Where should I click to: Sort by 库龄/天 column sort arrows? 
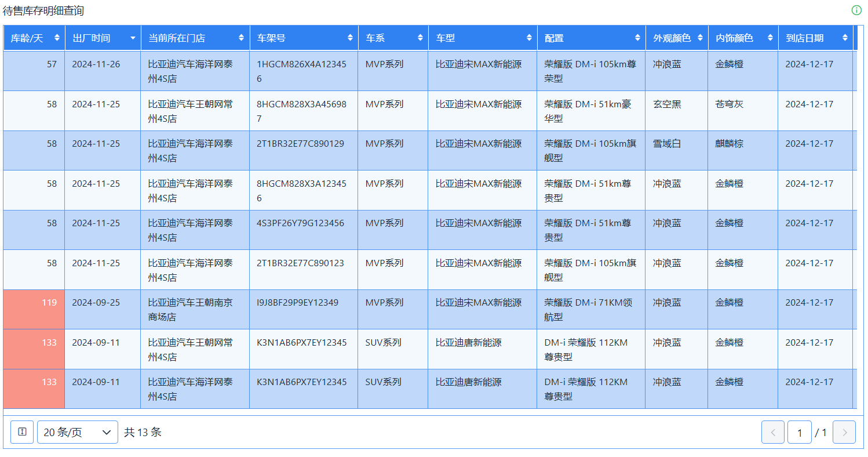point(57,38)
